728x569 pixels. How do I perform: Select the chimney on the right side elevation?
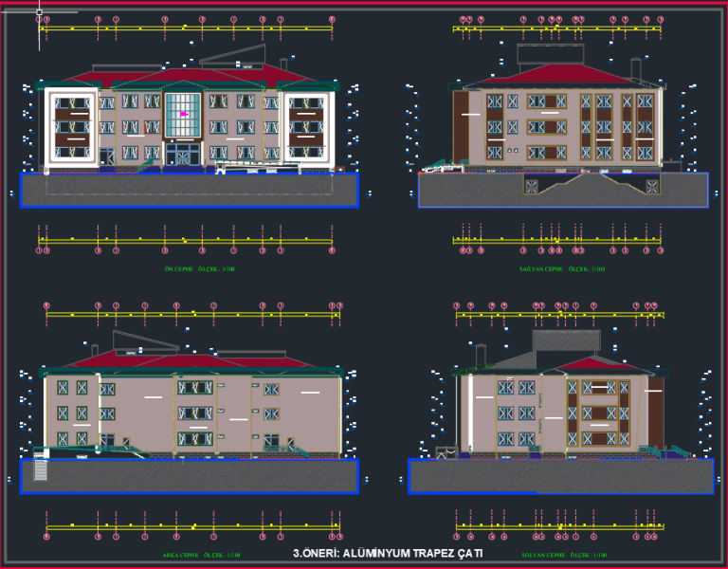tap(634, 68)
